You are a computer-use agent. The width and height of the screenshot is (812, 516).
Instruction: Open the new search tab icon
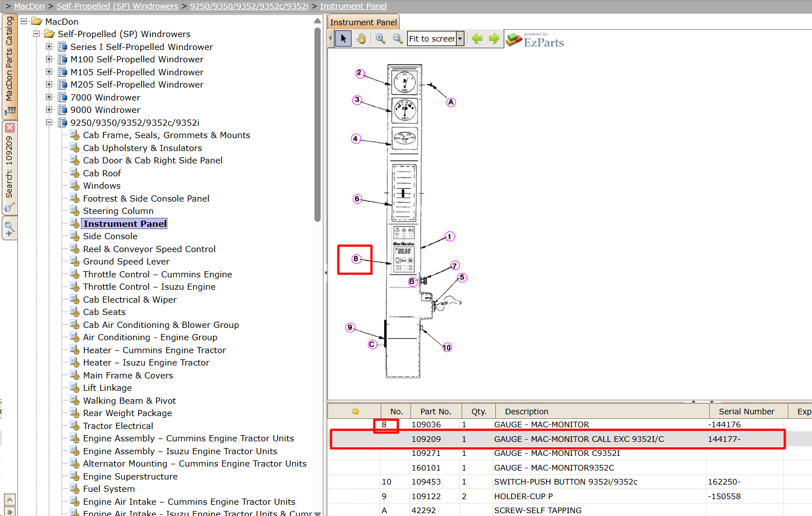coord(10,229)
